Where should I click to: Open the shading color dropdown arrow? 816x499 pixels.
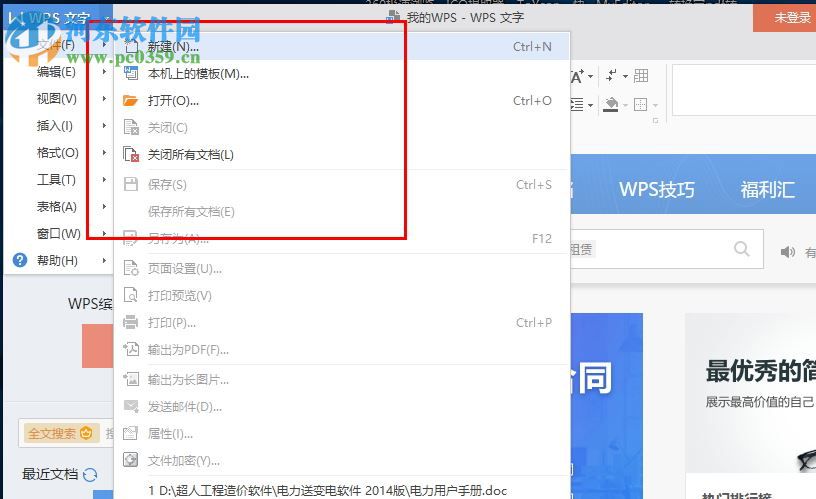(626, 106)
